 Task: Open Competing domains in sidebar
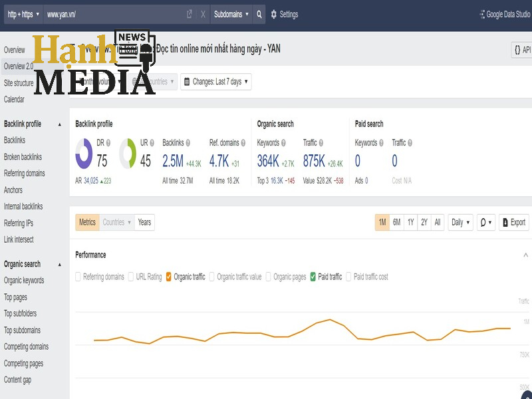26,346
